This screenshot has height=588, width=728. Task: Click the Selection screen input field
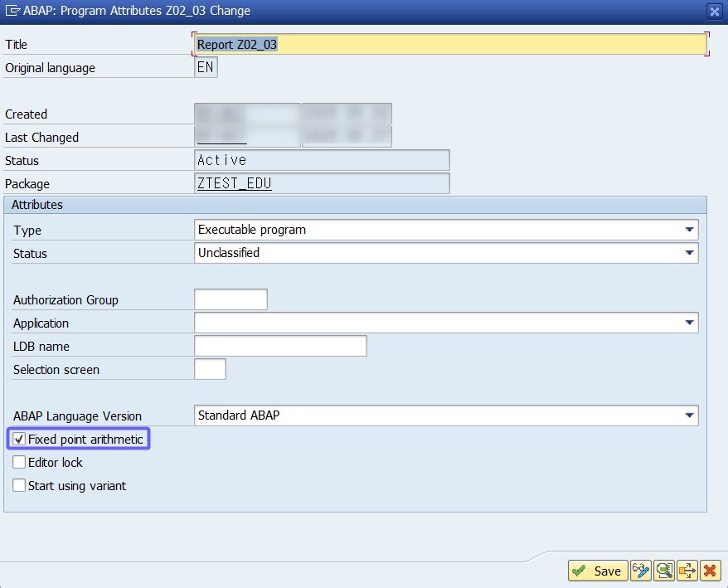coord(210,369)
